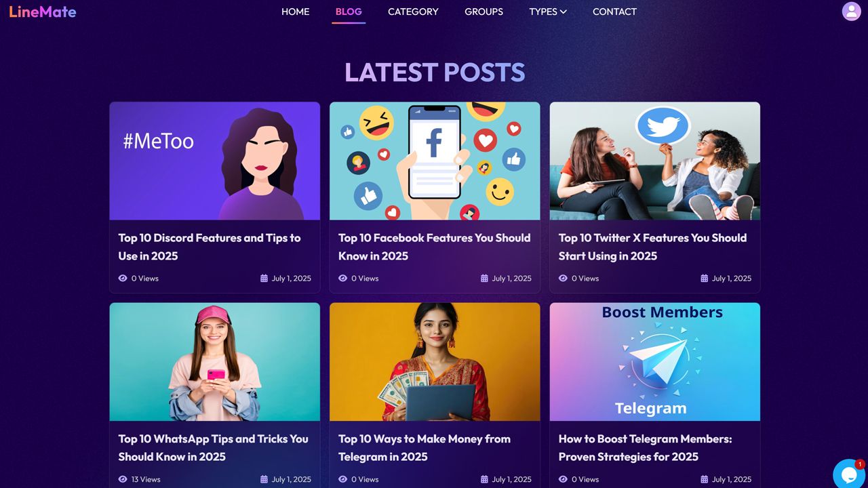
Task: Open the chat bubble widget
Action: point(849,474)
